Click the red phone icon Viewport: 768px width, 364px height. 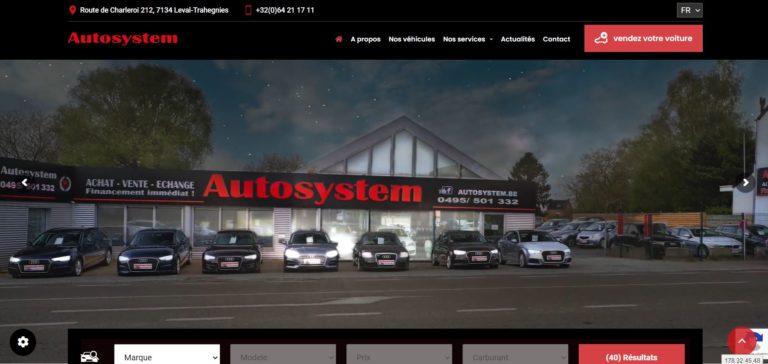[x=248, y=10]
